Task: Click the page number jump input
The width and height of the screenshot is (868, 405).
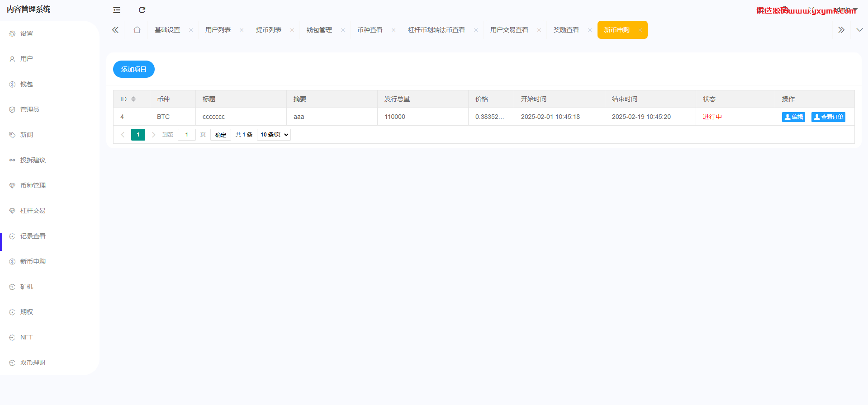Action: [187, 135]
